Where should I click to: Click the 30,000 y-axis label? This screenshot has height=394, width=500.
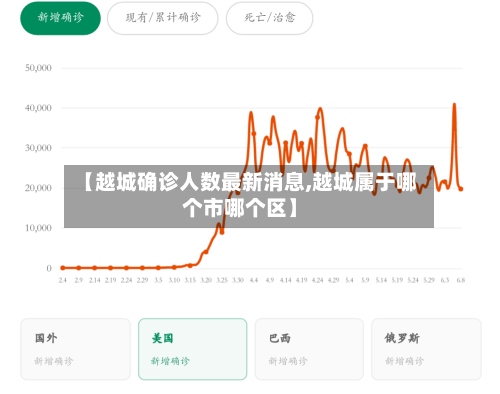click(x=38, y=148)
